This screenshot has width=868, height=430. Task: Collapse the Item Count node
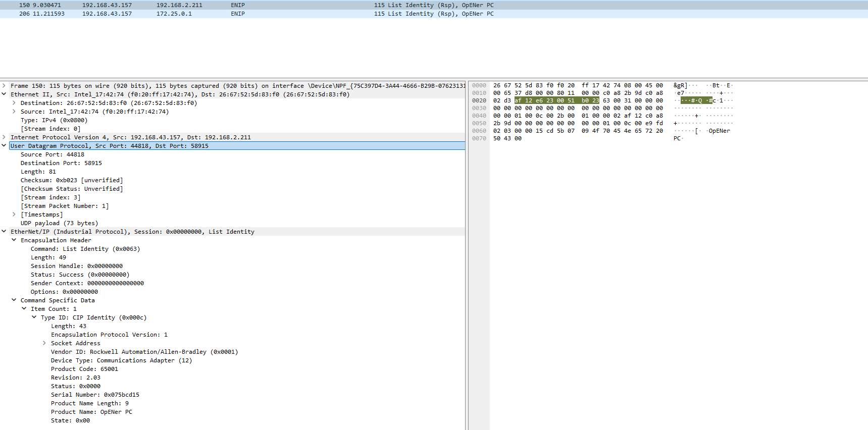click(24, 309)
